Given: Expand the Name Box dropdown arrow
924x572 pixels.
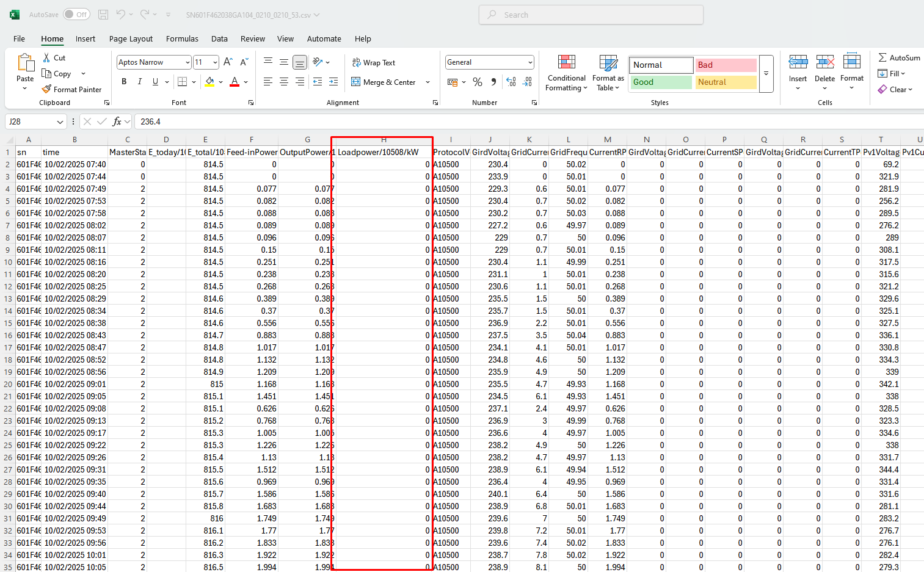Looking at the screenshot, I should click(60, 121).
